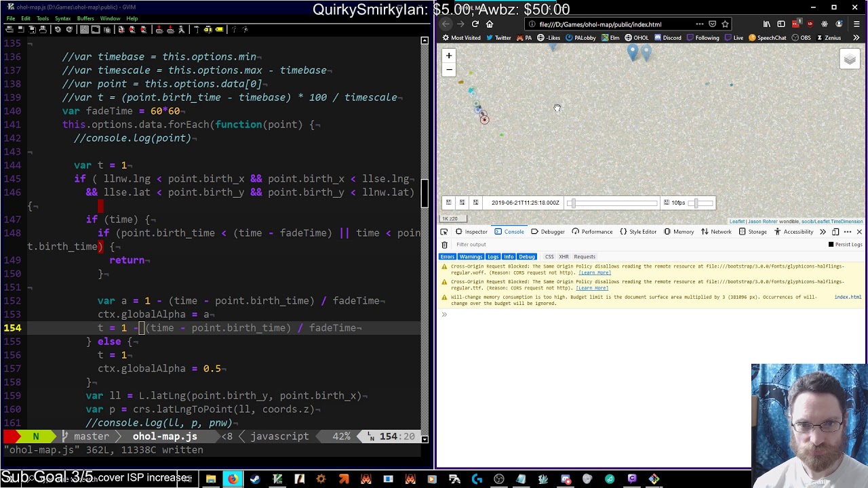Open the SpeechChat bookmark
Screen dimensions: 868x488
767,38
